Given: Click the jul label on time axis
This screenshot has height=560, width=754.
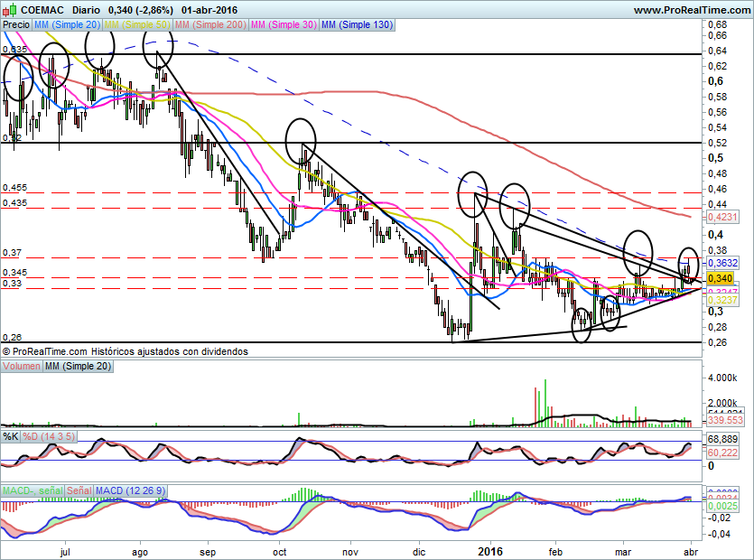Looking at the screenshot, I should click(x=65, y=552).
